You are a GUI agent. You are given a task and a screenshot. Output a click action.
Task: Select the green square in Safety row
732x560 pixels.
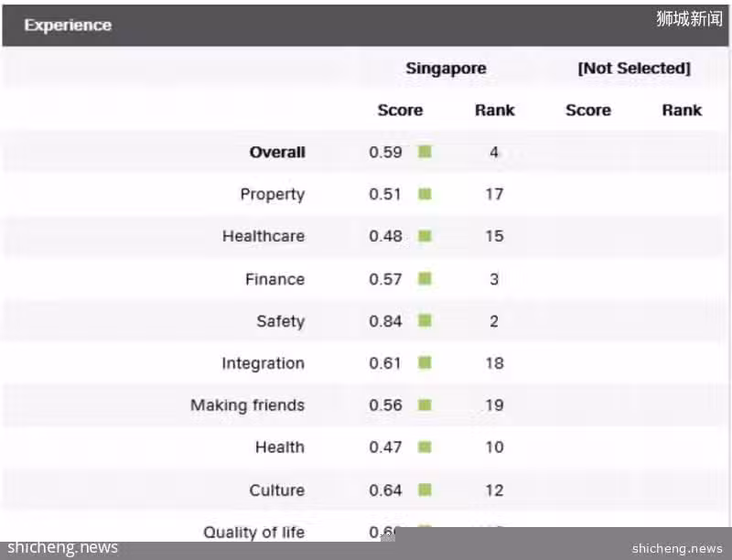click(x=425, y=320)
